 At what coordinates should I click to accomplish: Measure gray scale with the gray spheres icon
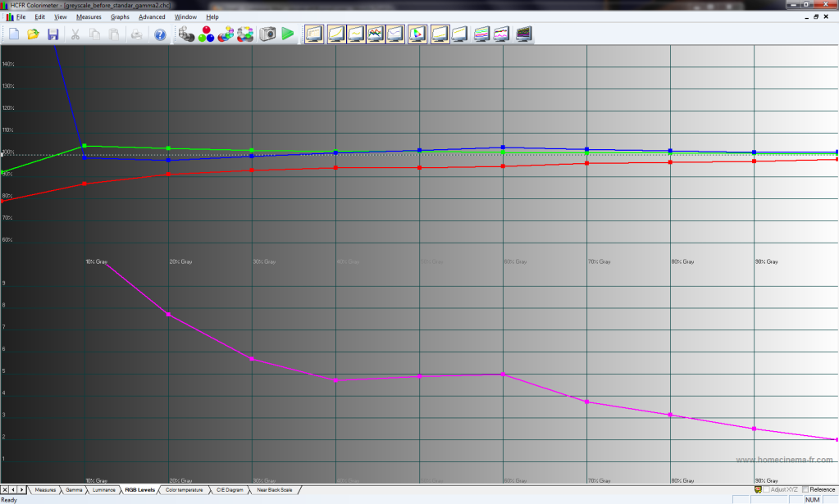tap(186, 34)
